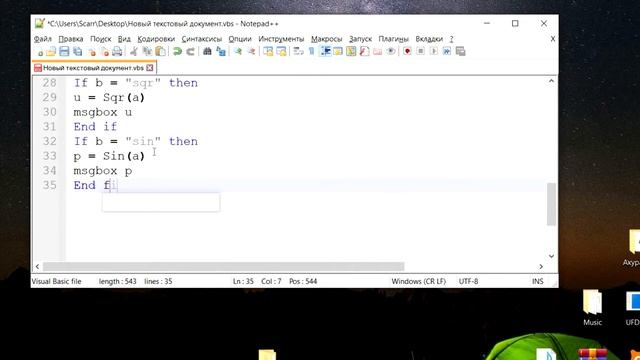Click the Save All toolbar icon
The width and height of the screenshot is (640, 360).
point(78,51)
